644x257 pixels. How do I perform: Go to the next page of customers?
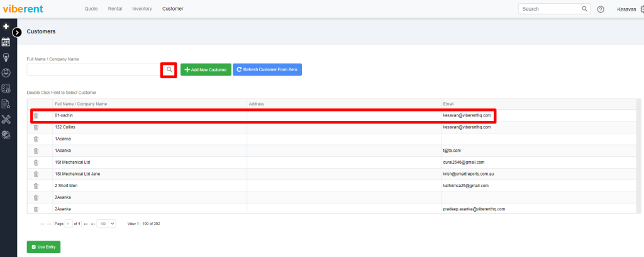pyautogui.click(x=86, y=224)
